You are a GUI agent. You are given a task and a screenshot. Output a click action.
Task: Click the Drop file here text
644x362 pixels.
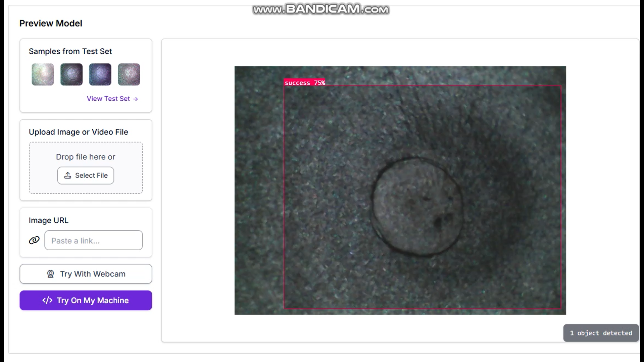coord(86,157)
